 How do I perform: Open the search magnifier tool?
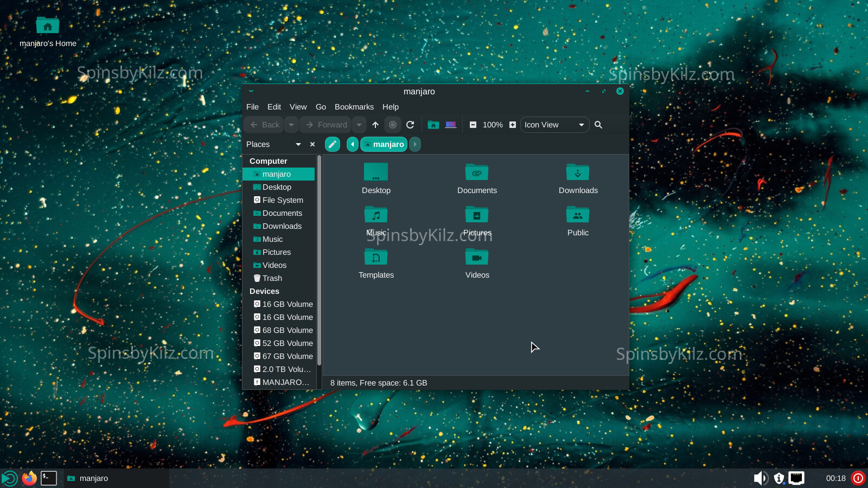tap(598, 125)
